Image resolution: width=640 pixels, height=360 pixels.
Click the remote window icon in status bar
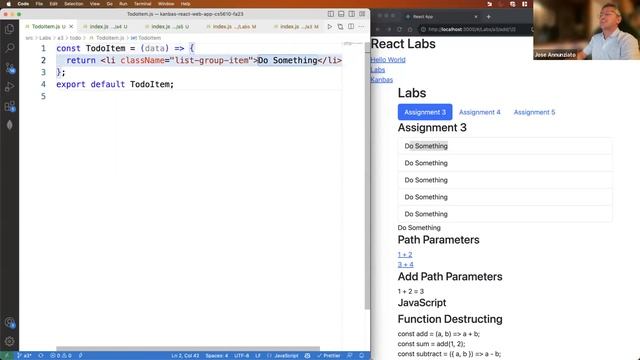tap(6, 356)
